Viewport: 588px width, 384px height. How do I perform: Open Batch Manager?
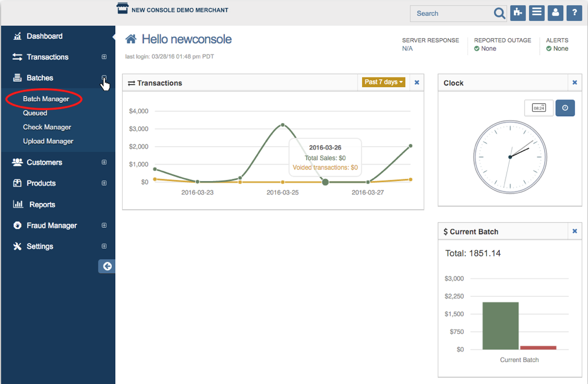click(47, 99)
